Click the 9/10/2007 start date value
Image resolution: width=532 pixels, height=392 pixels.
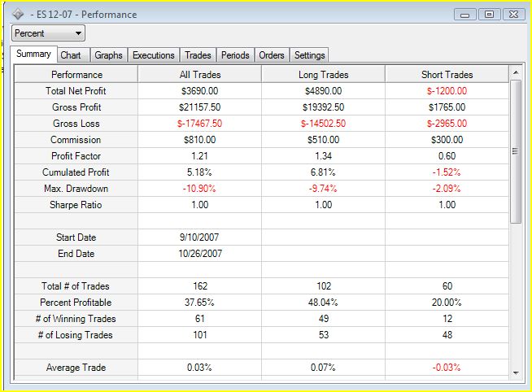coord(199,237)
